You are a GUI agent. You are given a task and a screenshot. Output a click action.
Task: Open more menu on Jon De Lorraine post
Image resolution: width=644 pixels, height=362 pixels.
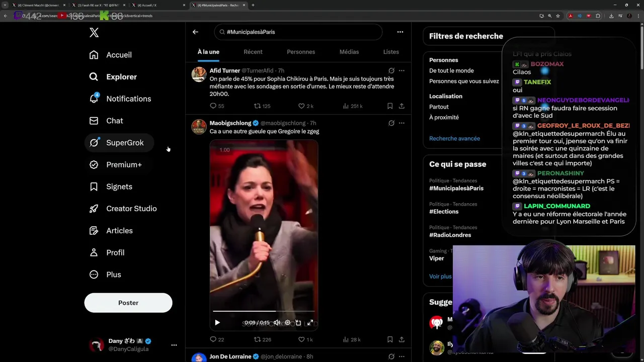click(401, 356)
